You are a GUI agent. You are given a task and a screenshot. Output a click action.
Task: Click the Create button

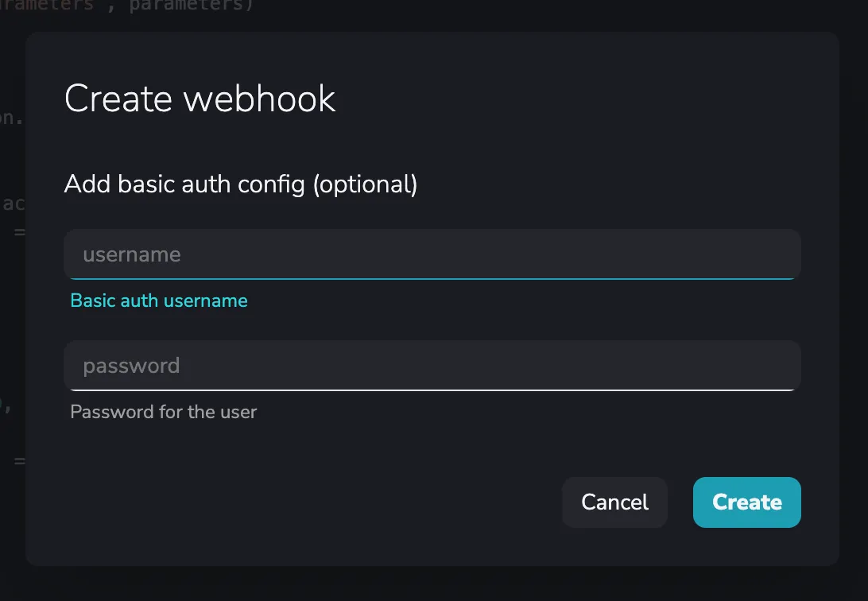pyautogui.click(x=746, y=502)
